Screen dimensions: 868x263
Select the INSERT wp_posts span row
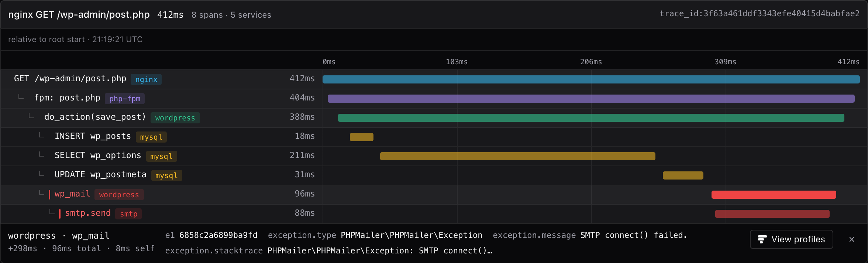pyautogui.click(x=434, y=137)
